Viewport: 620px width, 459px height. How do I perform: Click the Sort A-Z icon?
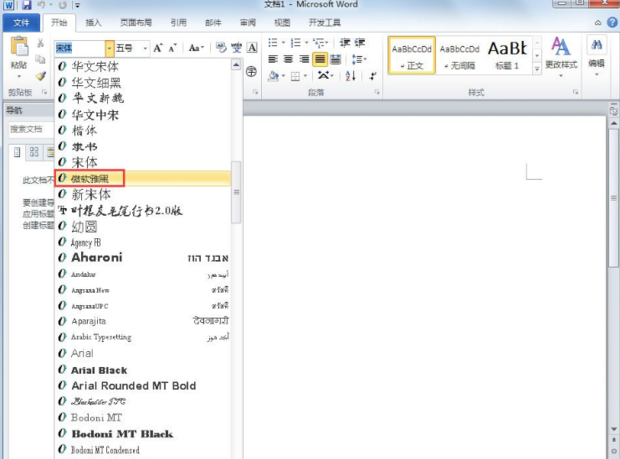pos(350,76)
